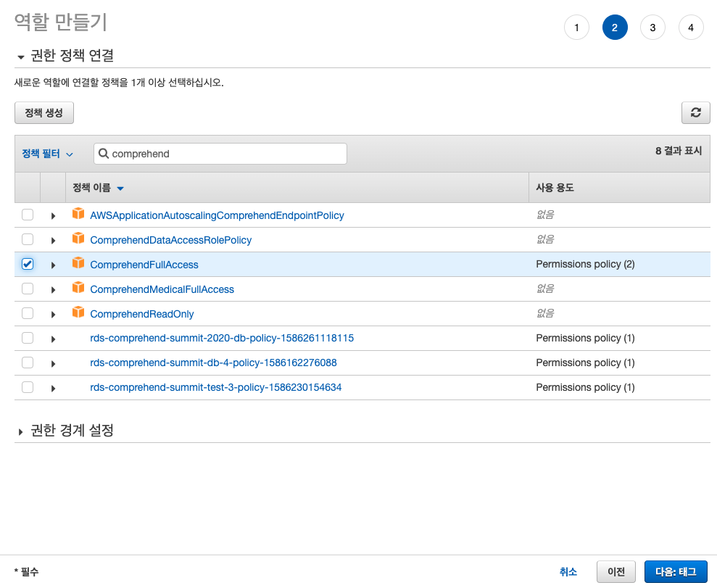Open the rds-comprehend-summit-db-4-policy link
Viewport: 717px width, 588px height.
213,363
